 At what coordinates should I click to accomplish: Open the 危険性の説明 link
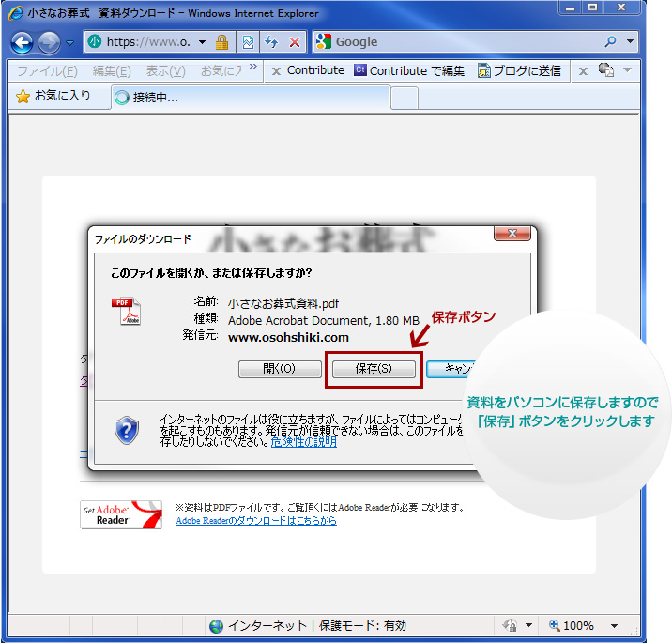point(303,442)
